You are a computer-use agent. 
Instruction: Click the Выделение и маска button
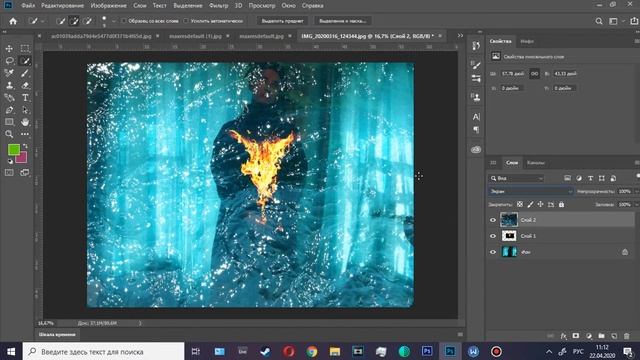point(342,21)
